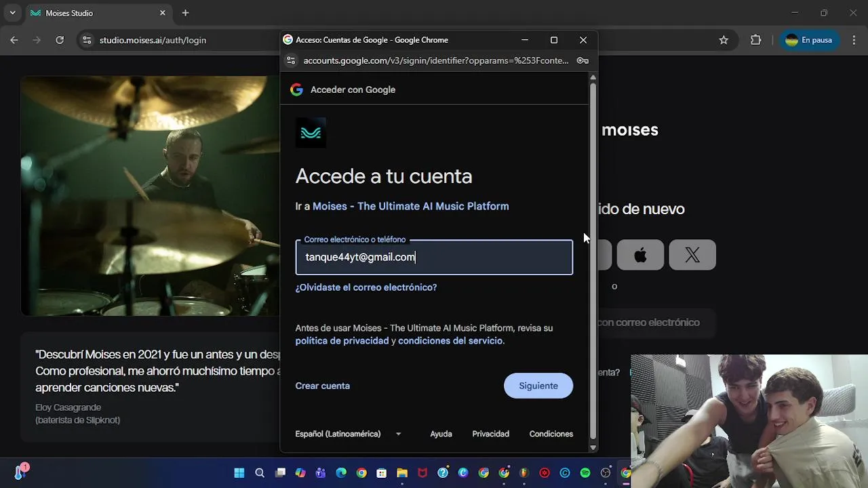Bookmark this page with the star icon
The image size is (868, 488).
click(x=724, y=40)
